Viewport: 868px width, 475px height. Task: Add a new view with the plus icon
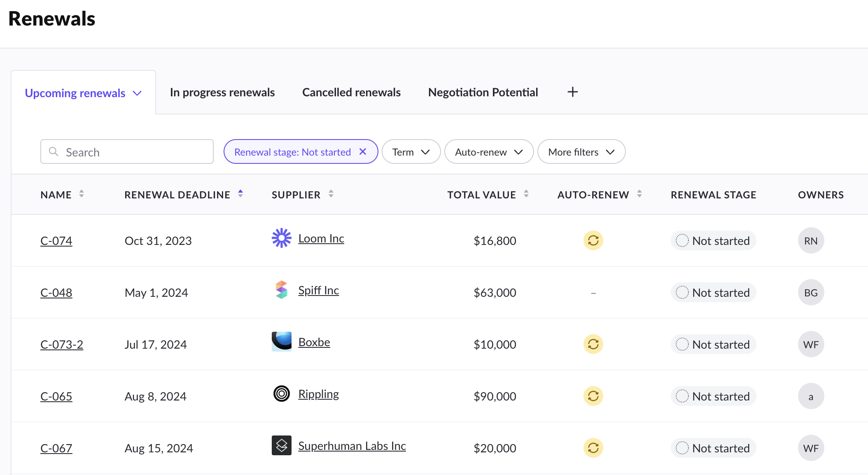click(572, 92)
